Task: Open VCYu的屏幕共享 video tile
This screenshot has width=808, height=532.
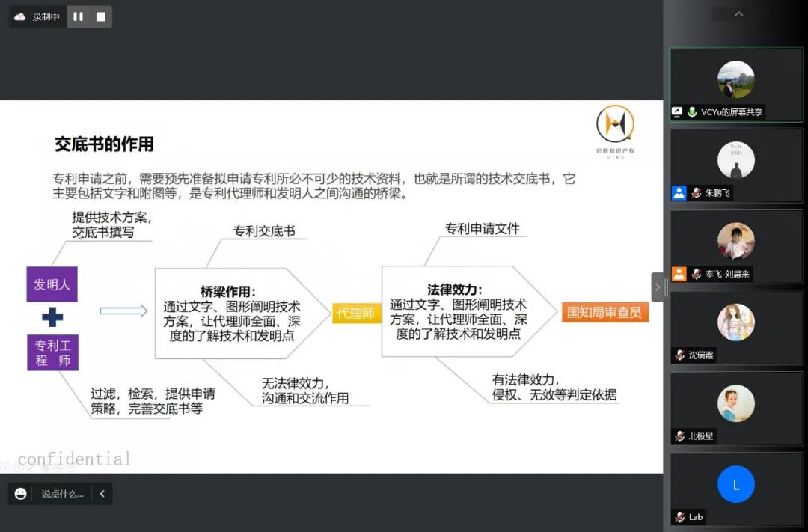Action: pyautogui.click(x=736, y=79)
